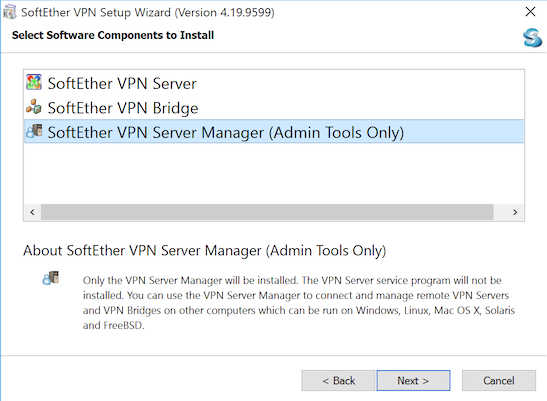547x401 pixels.
Task: Select the SoftEther VPN Server text entry
Action: click(x=122, y=84)
